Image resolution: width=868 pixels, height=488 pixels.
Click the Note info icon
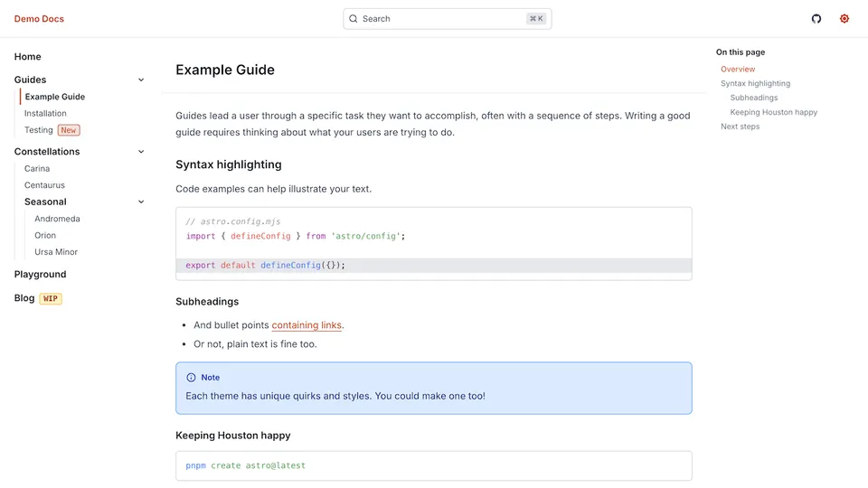pos(191,378)
